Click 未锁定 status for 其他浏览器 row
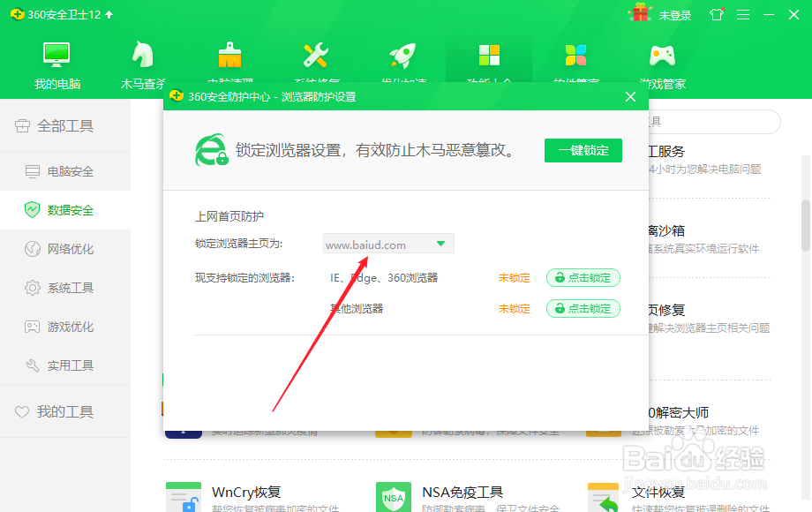Screen dimensions: 812x512 coord(515,309)
